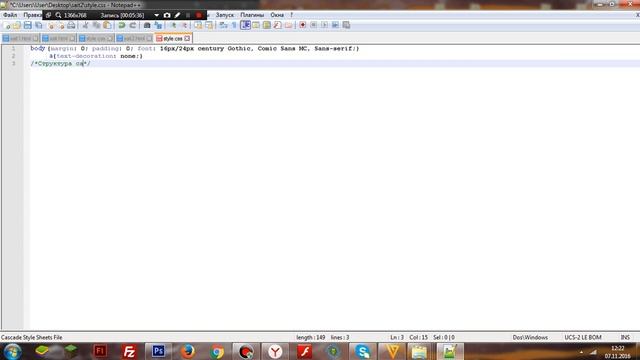Viewport: 640px width, 360px height.
Task: Undo with the green arrow icon
Action: [x=122, y=26]
